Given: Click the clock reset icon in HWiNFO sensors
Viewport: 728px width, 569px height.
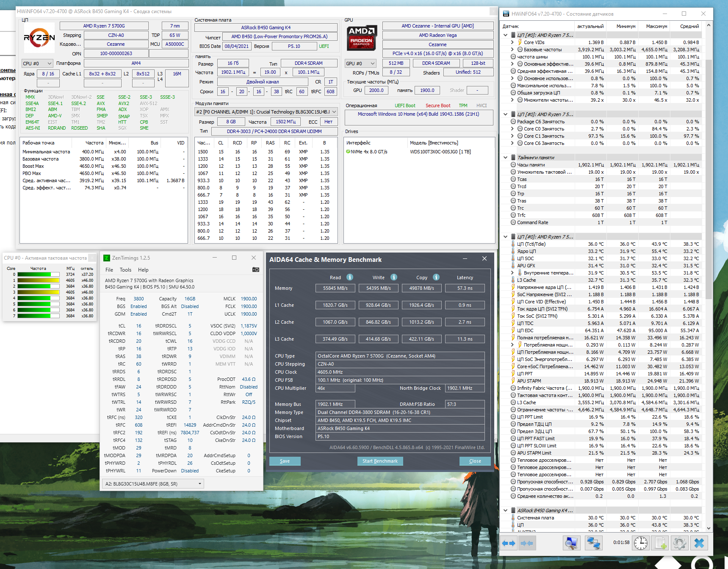Looking at the screenshot, I should coord(641,543).
